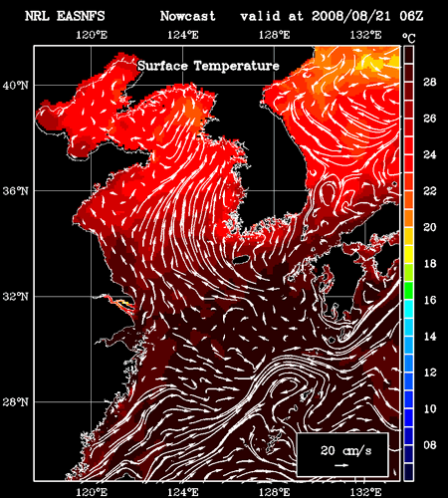Screen dimensions: 448x498
Task: Click the 20 cm/s scale arrow
Action: [x=341, y=465]
